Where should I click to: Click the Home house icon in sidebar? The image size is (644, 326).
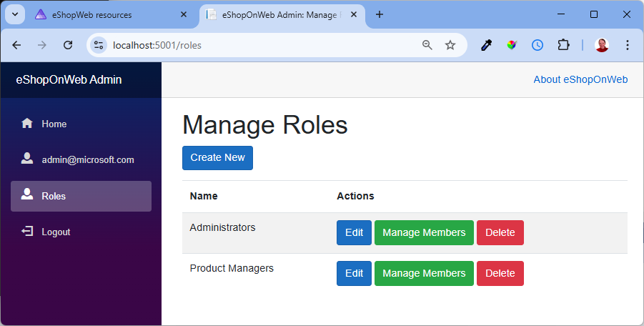click(x=27, y=123)
